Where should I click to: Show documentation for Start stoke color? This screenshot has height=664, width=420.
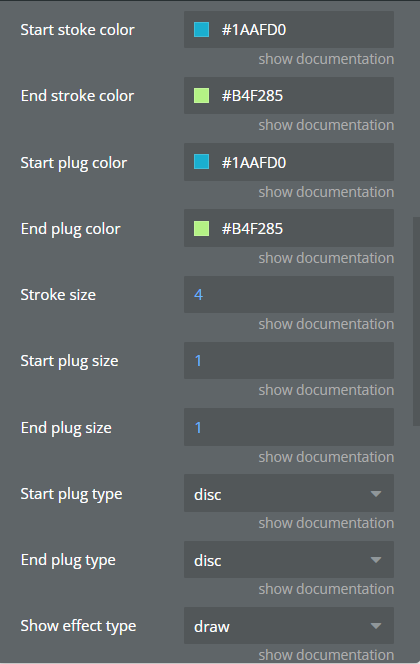click(326, 59)
